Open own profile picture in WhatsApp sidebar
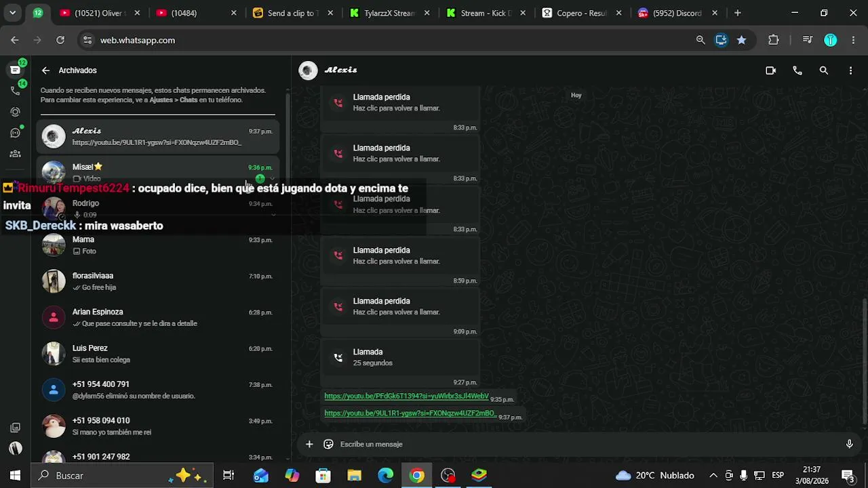Viewport: 868px width, 488px height. (x=15, y=448)
